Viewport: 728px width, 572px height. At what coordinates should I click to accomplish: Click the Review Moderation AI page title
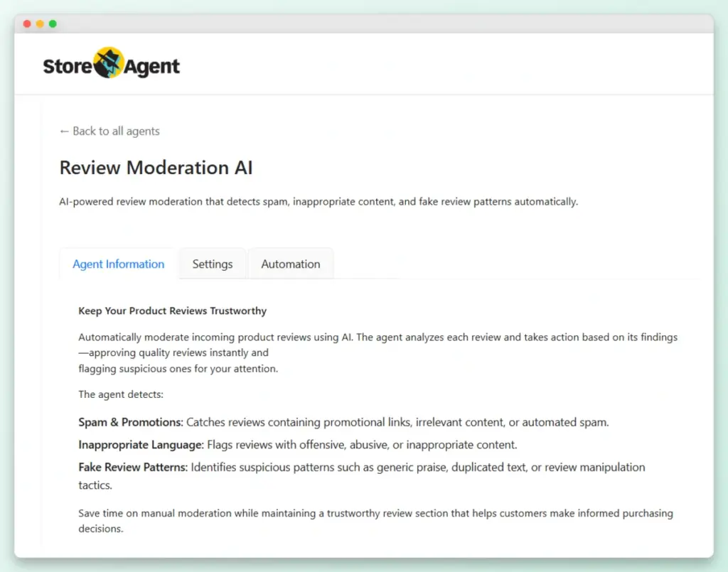pos(156,168)
